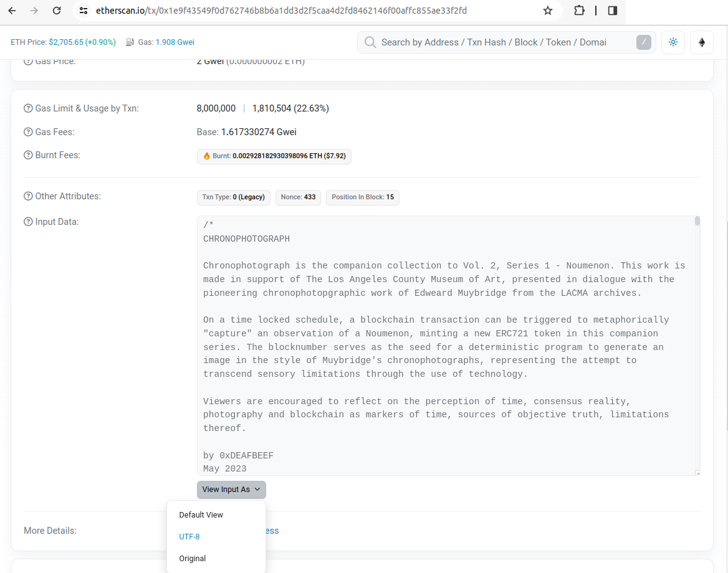Go forward to the next page
Image resolution: width=728 pixels, height=573 pixels.
[x=34, y=10]
